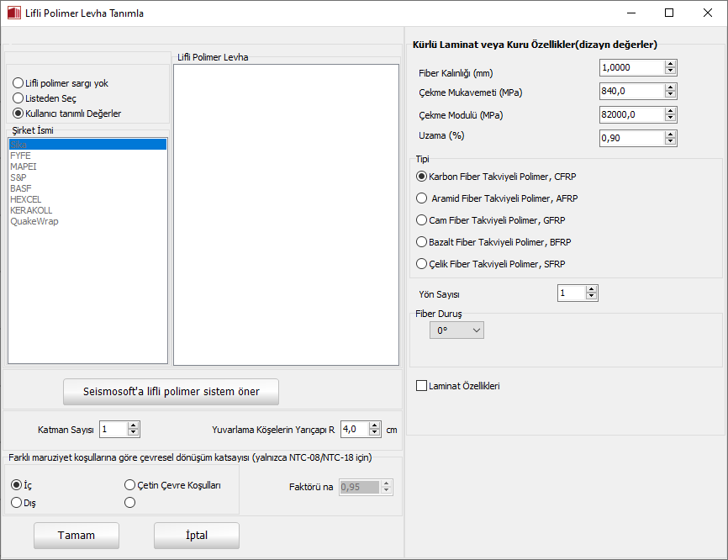This screenshot has width=728, height=560.
Task: Increase Yön Sayısı with up arrow
Action: (x=592, y=289)
